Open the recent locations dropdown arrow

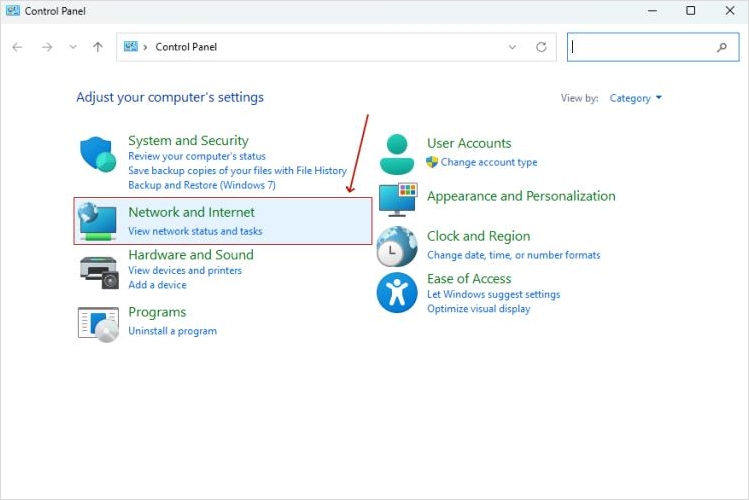(73, 47)
